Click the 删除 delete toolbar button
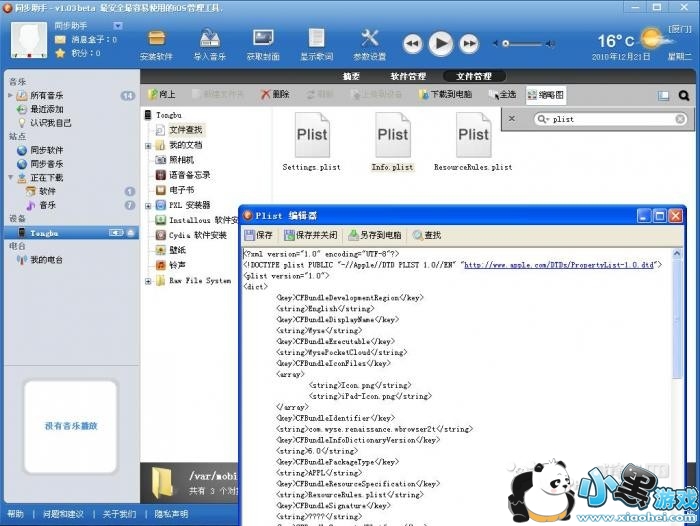 (275, 94)
